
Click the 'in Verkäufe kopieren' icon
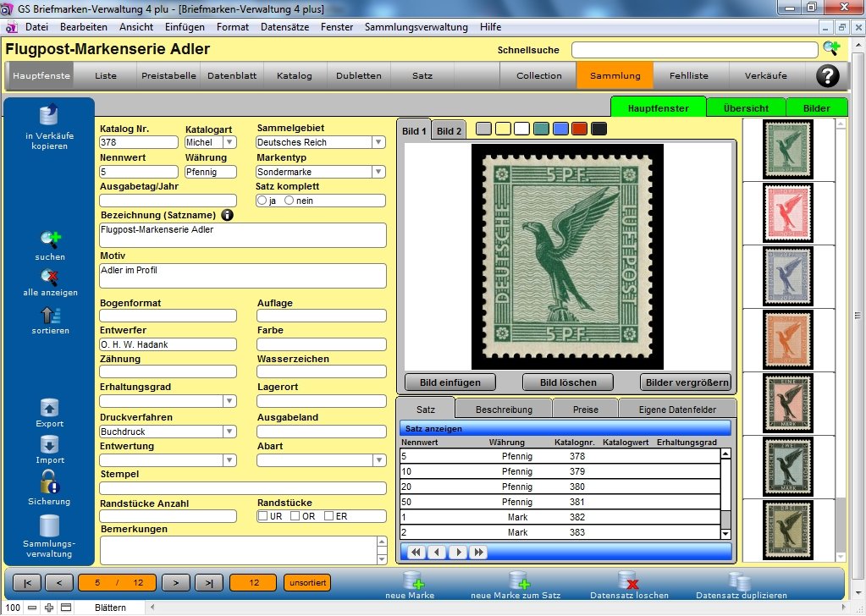[x=47, y=116]
